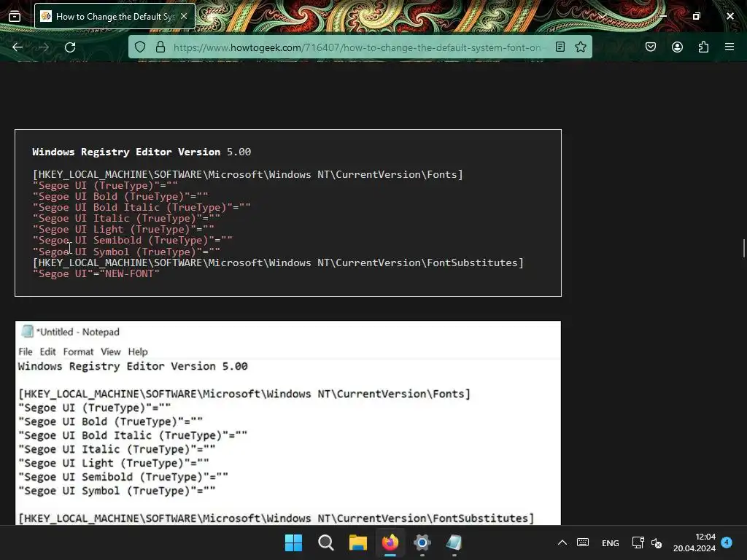Open the Windows Start menu
The width and height of the screenshot is (747, 560).
coord(293,542)
